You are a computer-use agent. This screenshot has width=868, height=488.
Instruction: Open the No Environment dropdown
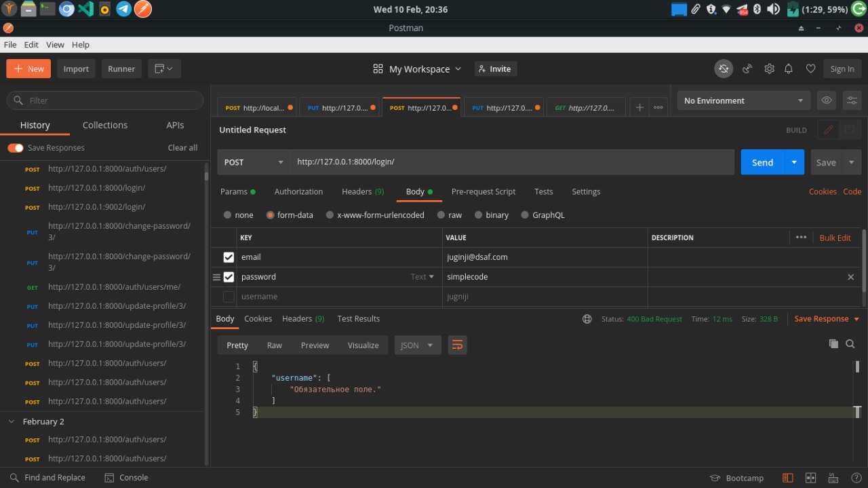tap(744, 100)
